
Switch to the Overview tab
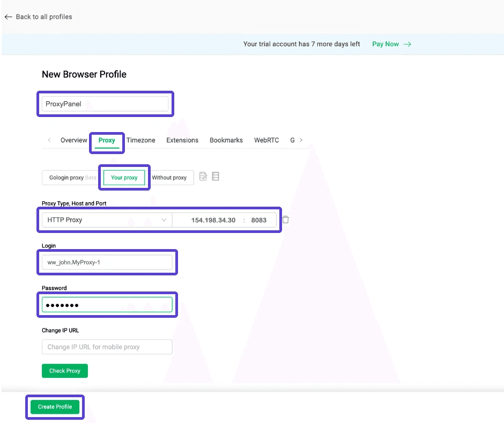click(x=73, y=140)
